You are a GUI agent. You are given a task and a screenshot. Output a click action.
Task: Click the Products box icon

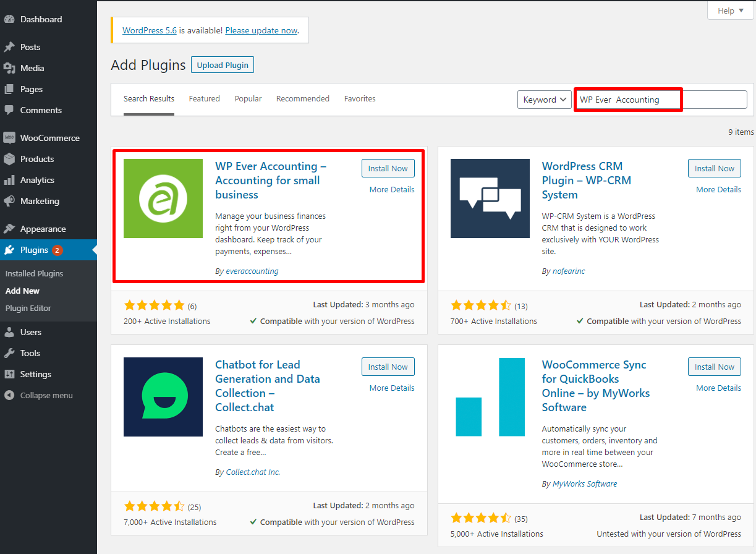click(9, 159)
